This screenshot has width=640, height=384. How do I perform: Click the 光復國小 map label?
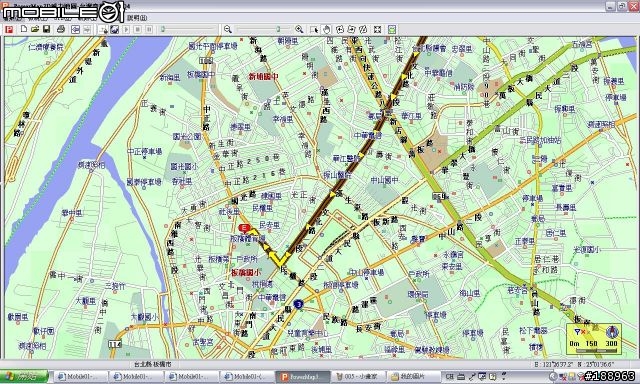(x=586, y=249)
